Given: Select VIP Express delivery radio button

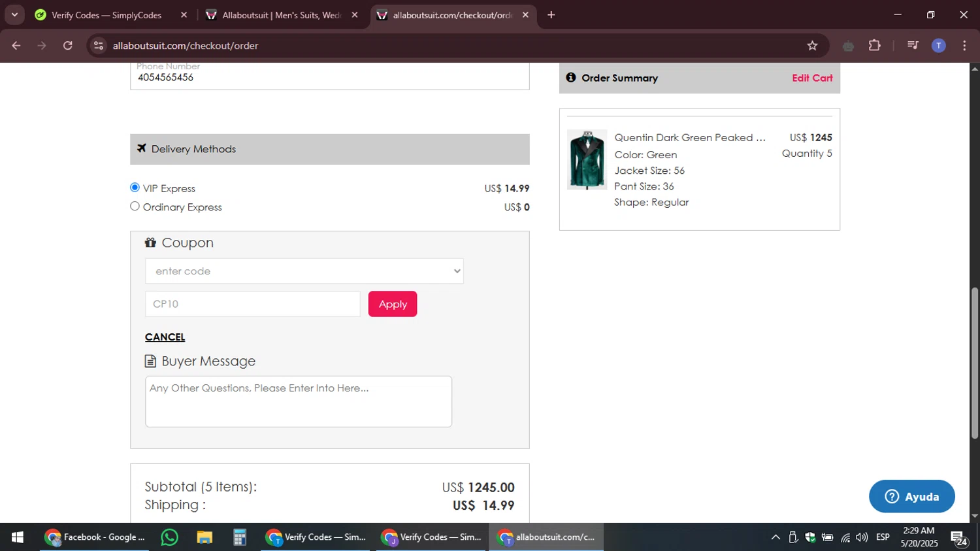Looking at the screenshot, I should pyautogui.click(x=135, y=188).
